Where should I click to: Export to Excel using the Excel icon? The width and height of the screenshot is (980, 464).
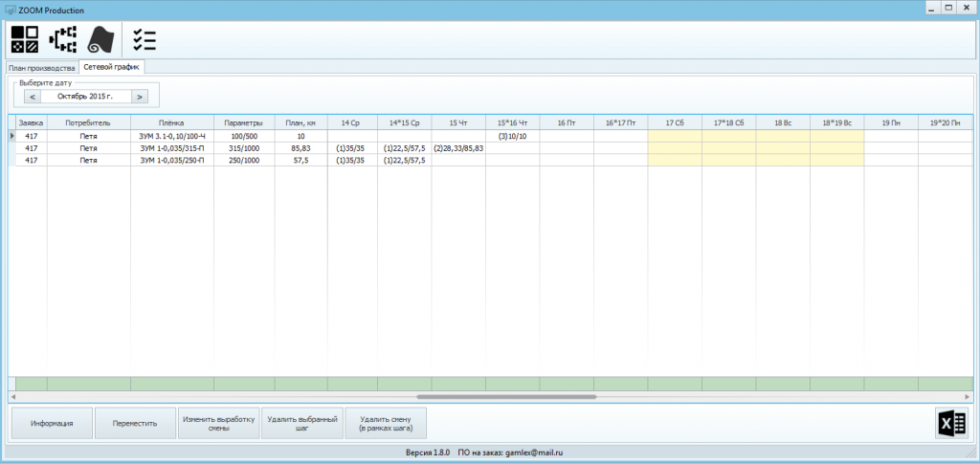pos(953,424)
